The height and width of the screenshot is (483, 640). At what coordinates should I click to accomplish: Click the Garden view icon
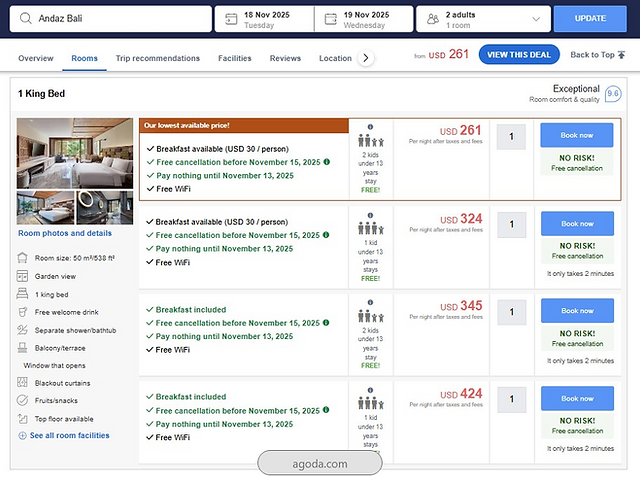point(22,276)
